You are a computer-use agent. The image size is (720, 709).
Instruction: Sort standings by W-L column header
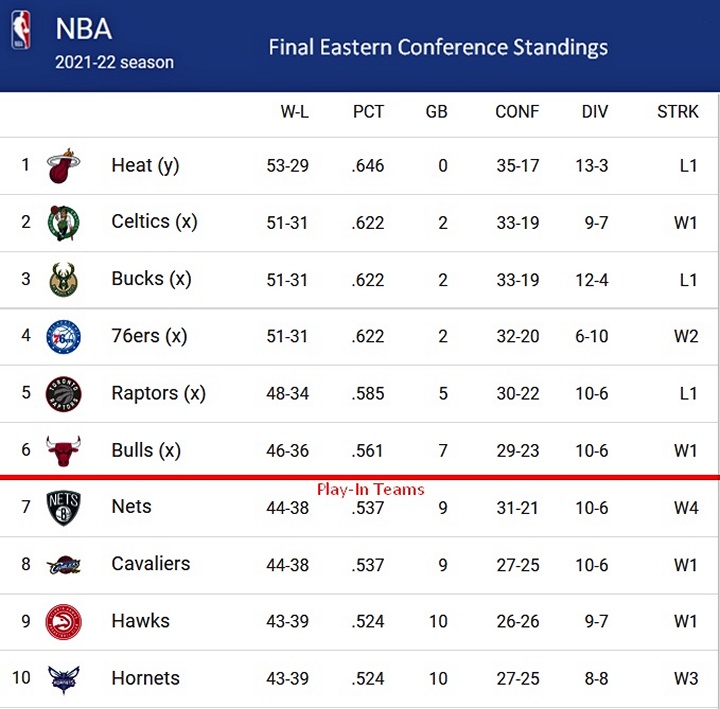294,112
